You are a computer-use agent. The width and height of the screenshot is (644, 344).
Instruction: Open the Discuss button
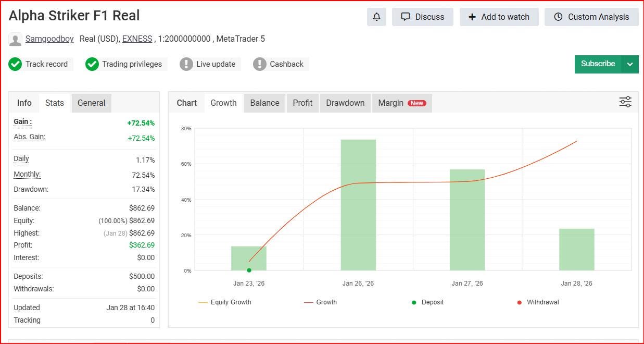tap(423, 17)
